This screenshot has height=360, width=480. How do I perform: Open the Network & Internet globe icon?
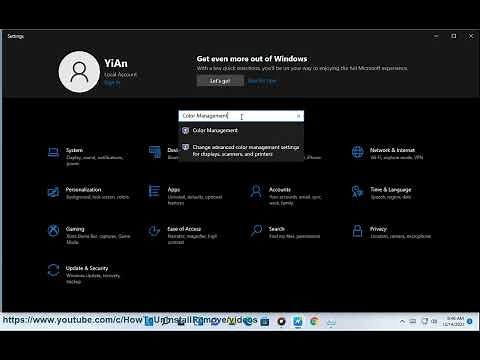358,152
